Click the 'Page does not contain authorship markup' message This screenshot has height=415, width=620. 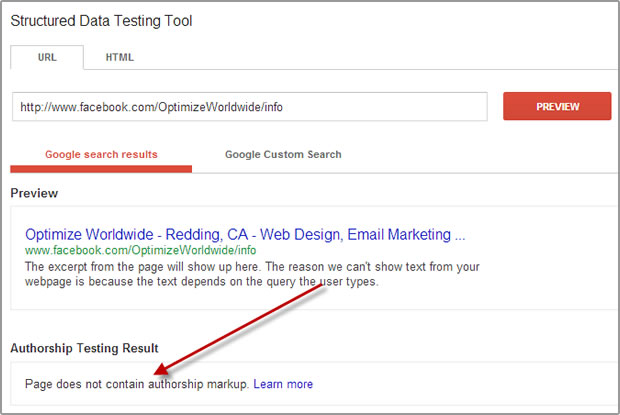[137, 384]
